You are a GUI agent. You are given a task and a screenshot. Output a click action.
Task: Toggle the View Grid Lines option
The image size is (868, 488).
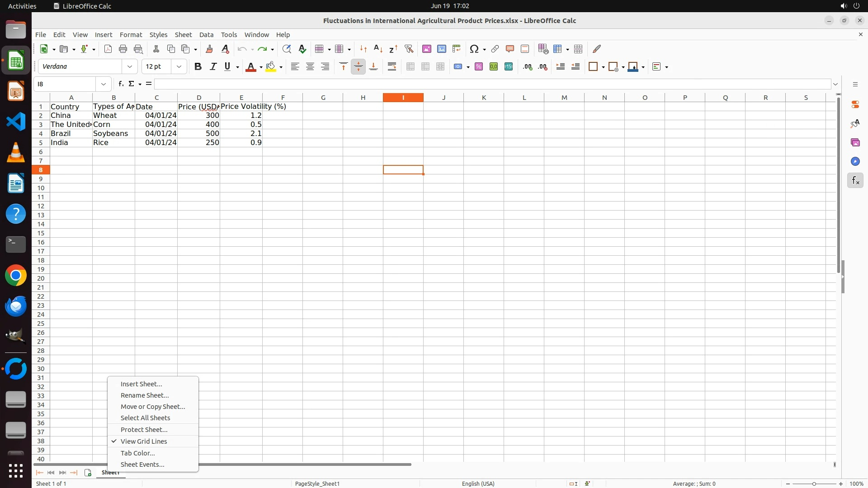(x=144, y=441)
